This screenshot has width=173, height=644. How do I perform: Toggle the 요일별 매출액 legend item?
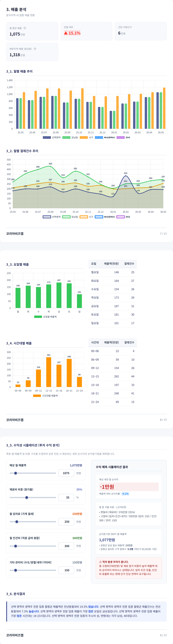click(45, 317)
